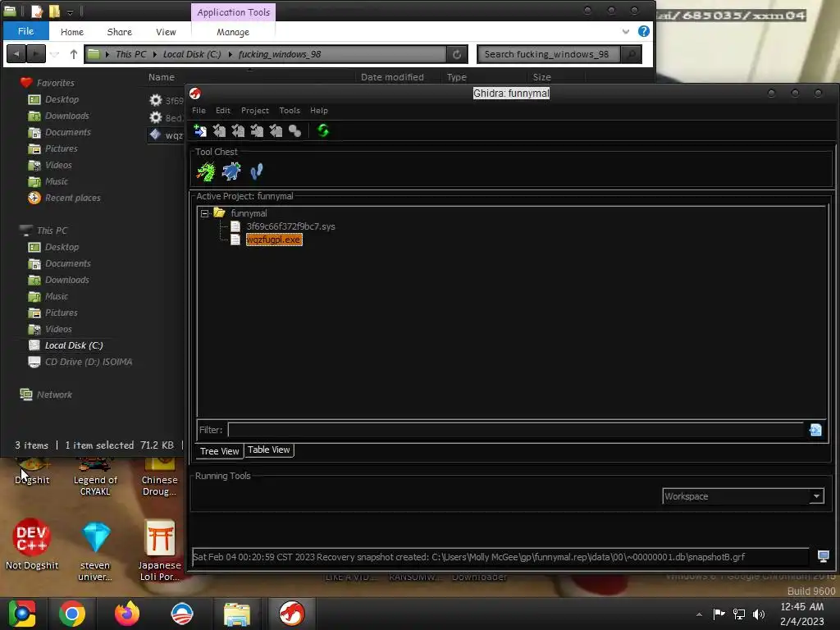Show hidden tray icons arrow

click(699, 614)
